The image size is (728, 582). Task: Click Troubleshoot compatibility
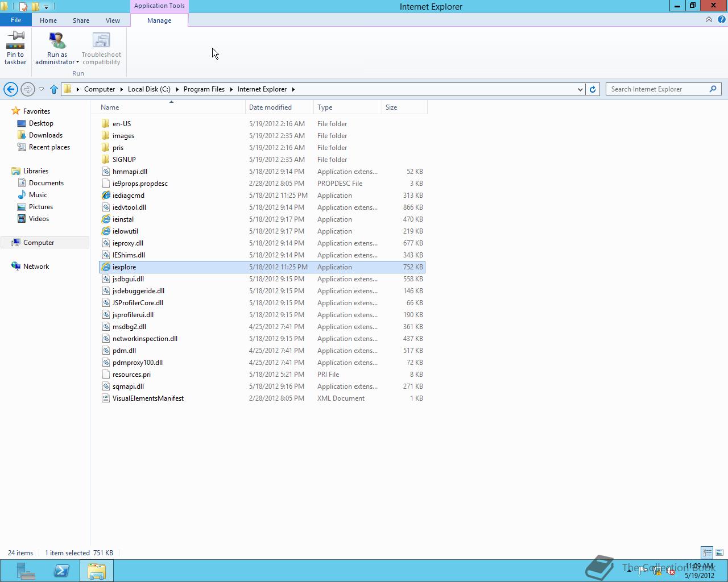(x=101, y=49)
